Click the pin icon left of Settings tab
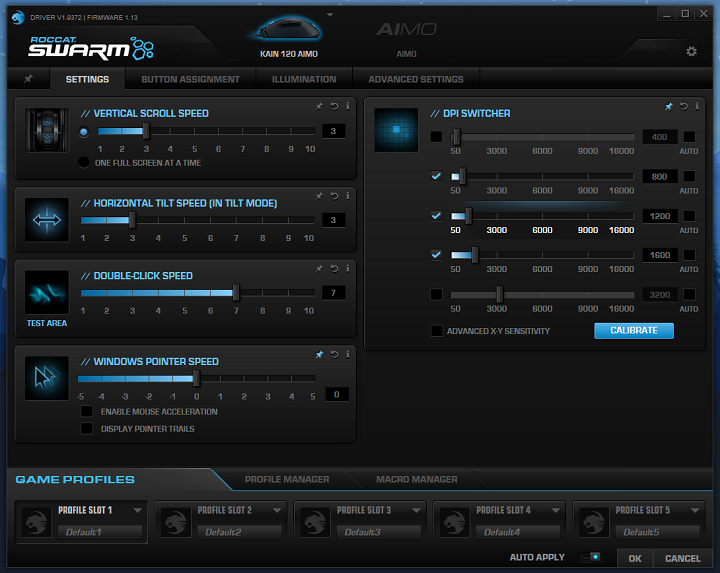 (28, 79)
